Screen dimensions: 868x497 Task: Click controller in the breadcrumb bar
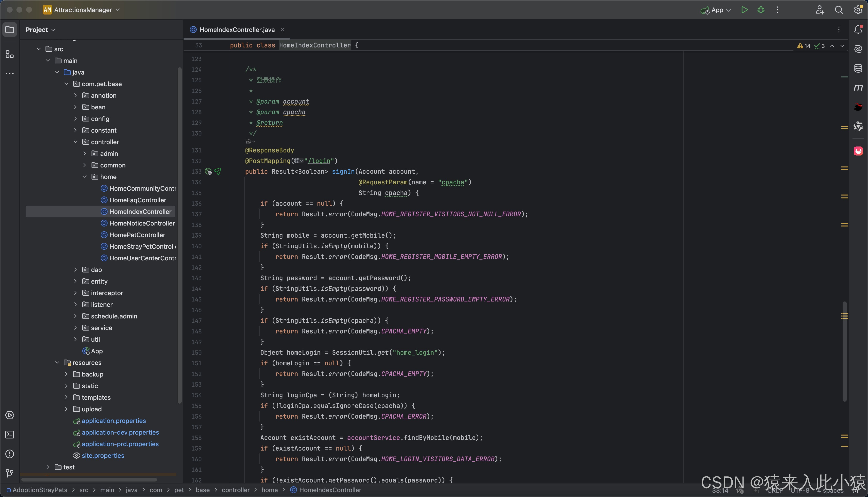(236, 490)
